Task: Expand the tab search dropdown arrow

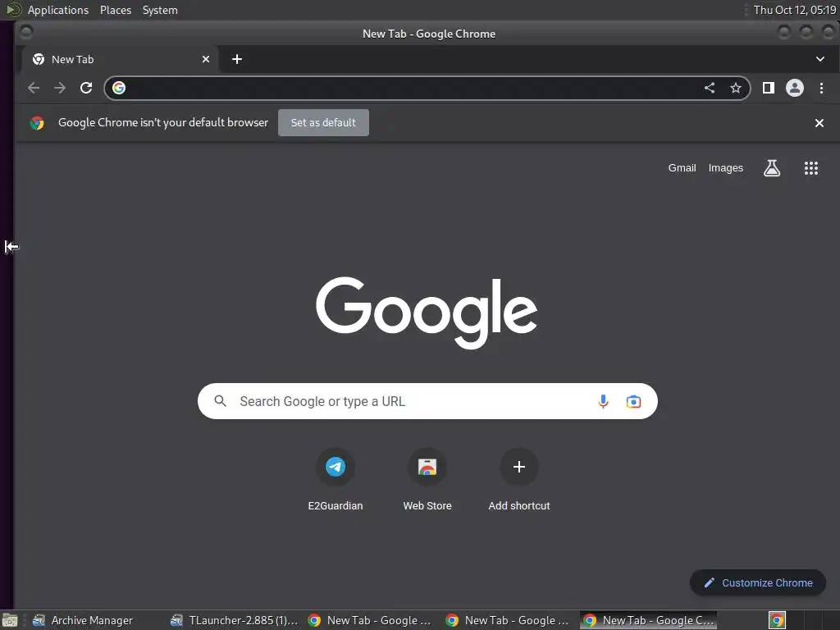Action: [819, 59]
